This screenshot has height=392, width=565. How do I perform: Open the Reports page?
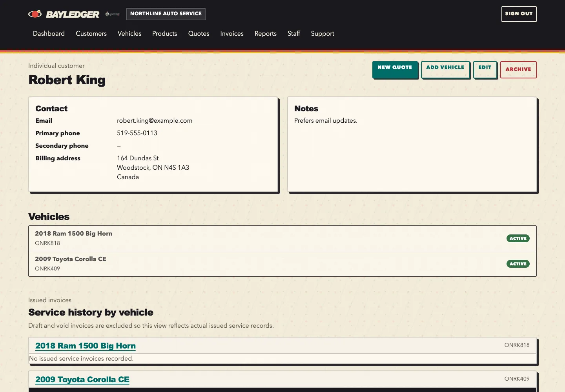click(266, 34)
